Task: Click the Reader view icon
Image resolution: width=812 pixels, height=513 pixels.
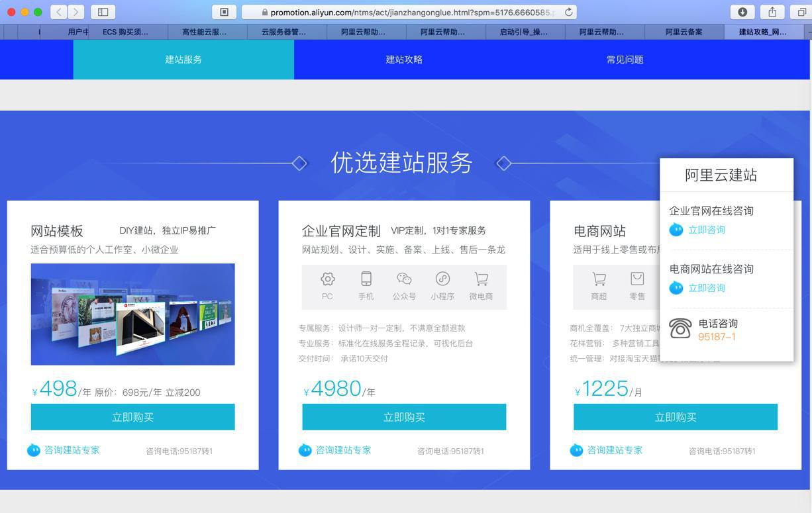Action: (x=224, y=12)
